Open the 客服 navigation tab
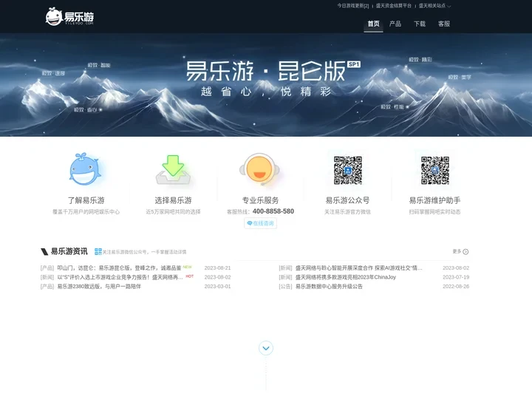Screen dimensions: 532x399 point(444,24)
